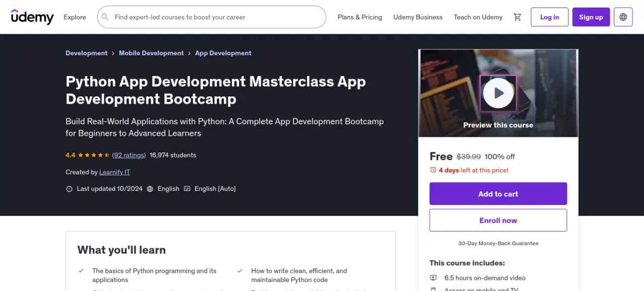Click the last updated clock icon

click(69, 189)
